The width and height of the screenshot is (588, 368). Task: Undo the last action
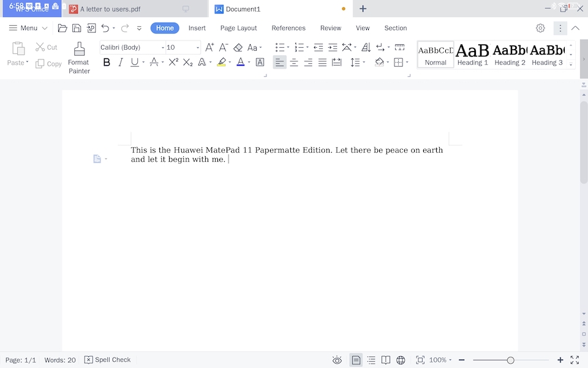pos(105,28)
